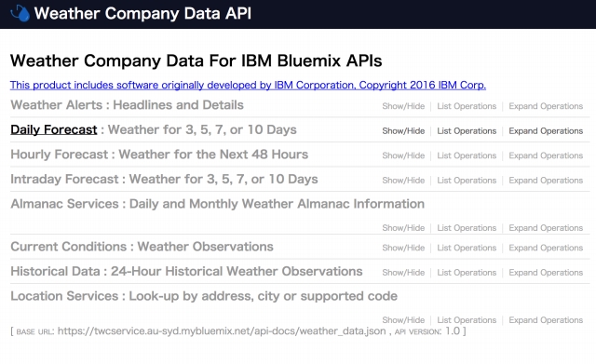
Task: Open Weather Alerts : Headlines and Details section
Action: coord(127,105)
